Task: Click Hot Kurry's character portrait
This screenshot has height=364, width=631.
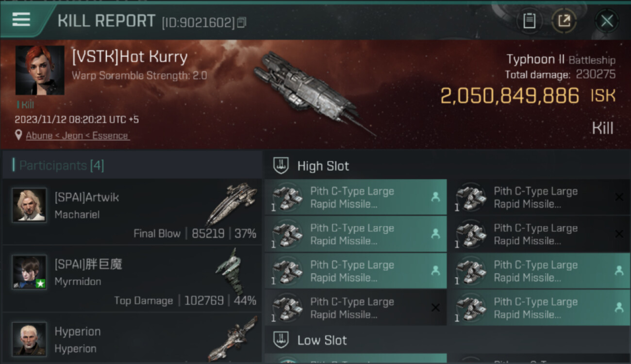Action: tap(40, 70)
